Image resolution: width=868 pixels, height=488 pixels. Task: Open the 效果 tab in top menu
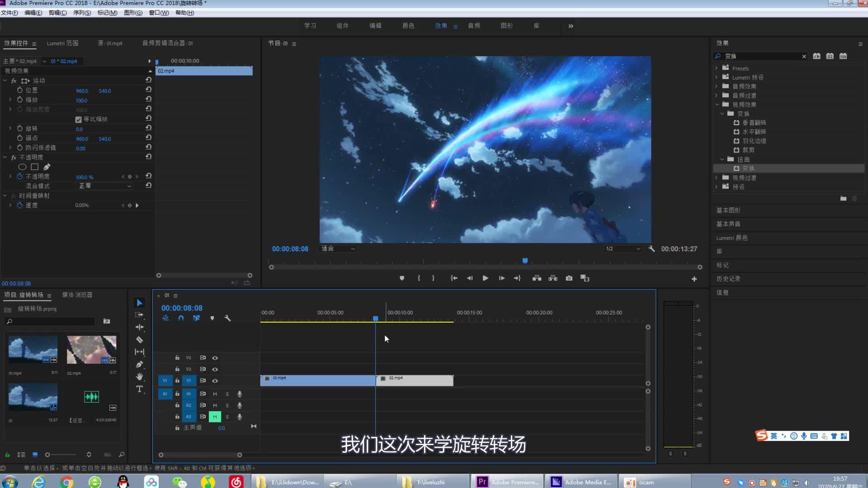[x=441, y=25]
